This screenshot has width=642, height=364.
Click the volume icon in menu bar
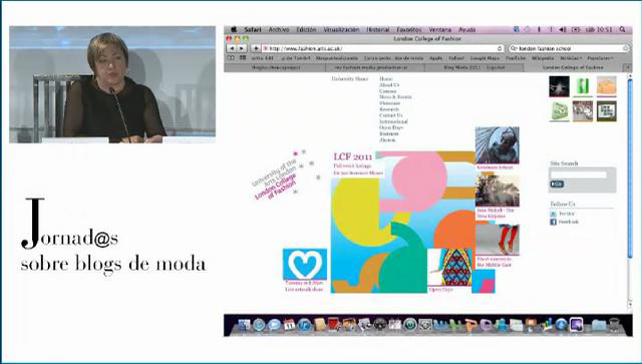point(562,29)
